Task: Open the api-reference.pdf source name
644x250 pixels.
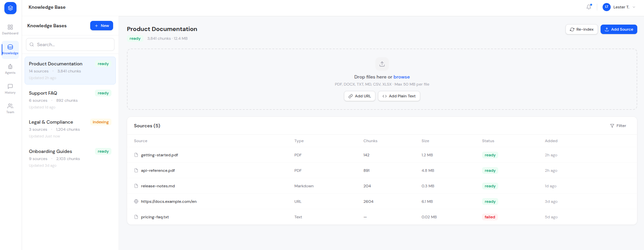Action: coord(158,170)
